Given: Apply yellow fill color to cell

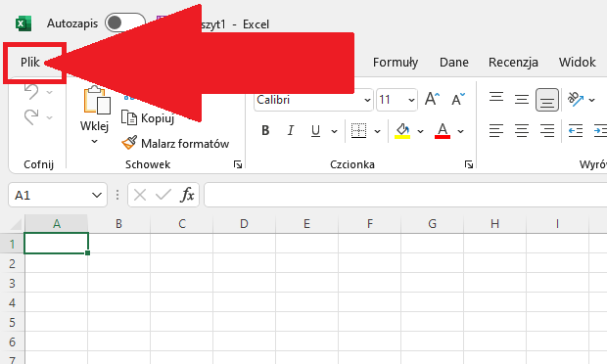Looking at the screenshot, I should [402, 131].
